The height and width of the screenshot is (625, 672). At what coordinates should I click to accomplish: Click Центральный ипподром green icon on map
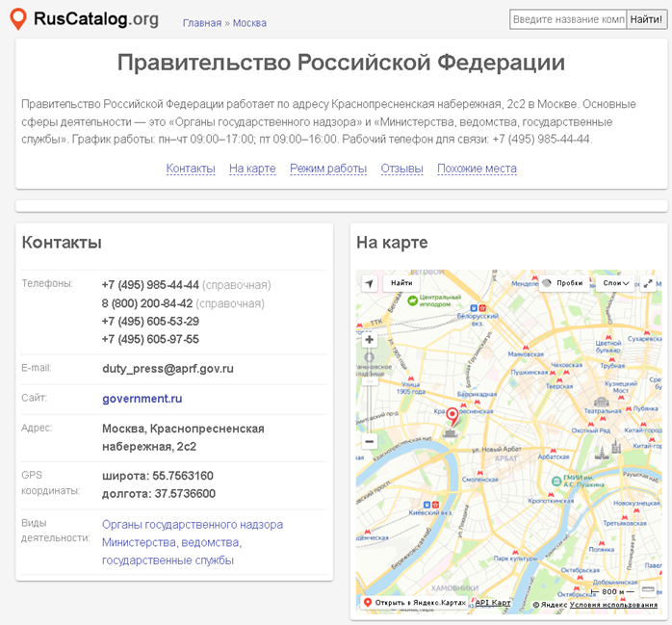412,300
